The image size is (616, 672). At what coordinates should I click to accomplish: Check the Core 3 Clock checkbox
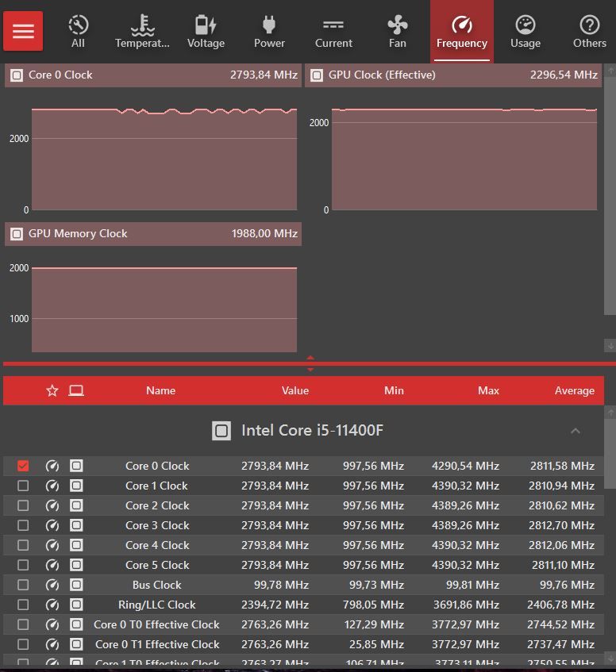tap(23, 525)
